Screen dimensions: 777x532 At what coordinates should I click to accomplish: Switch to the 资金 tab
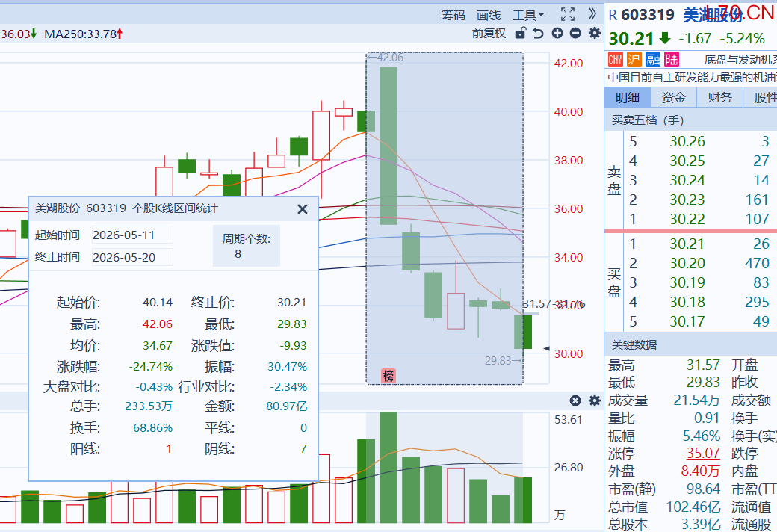673,97
